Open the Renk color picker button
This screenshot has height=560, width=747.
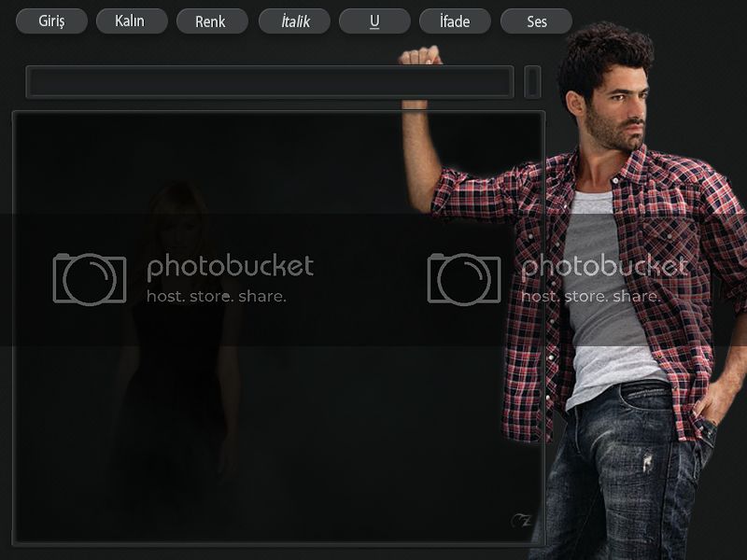[212, 21]
